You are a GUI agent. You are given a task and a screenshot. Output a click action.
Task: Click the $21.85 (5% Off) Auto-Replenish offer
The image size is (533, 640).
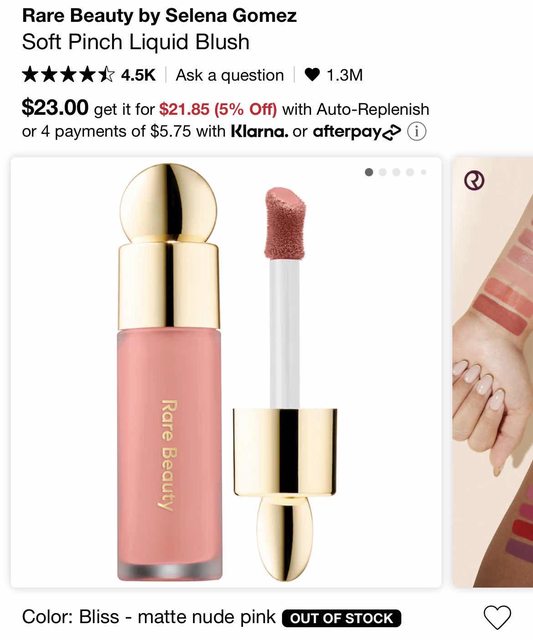(x=218, y=109)
